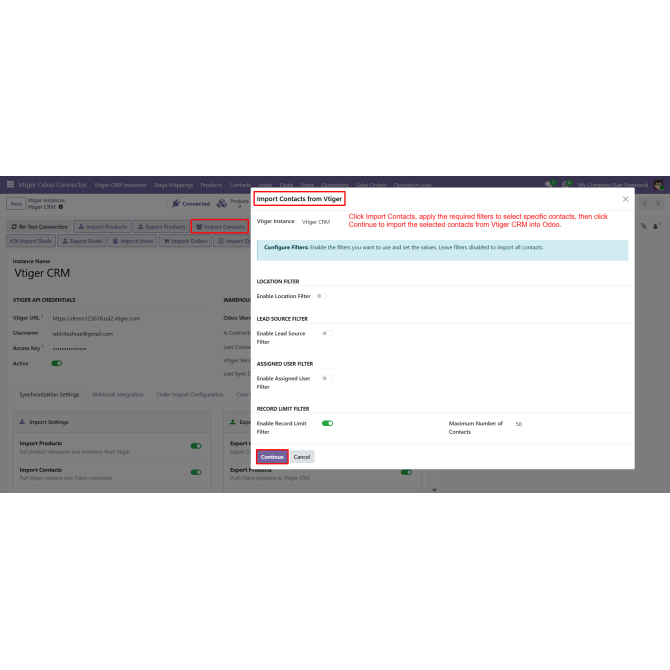Click the Vtiger Instance field in dialog
The image size is (670, 670).
pos(316,222)
